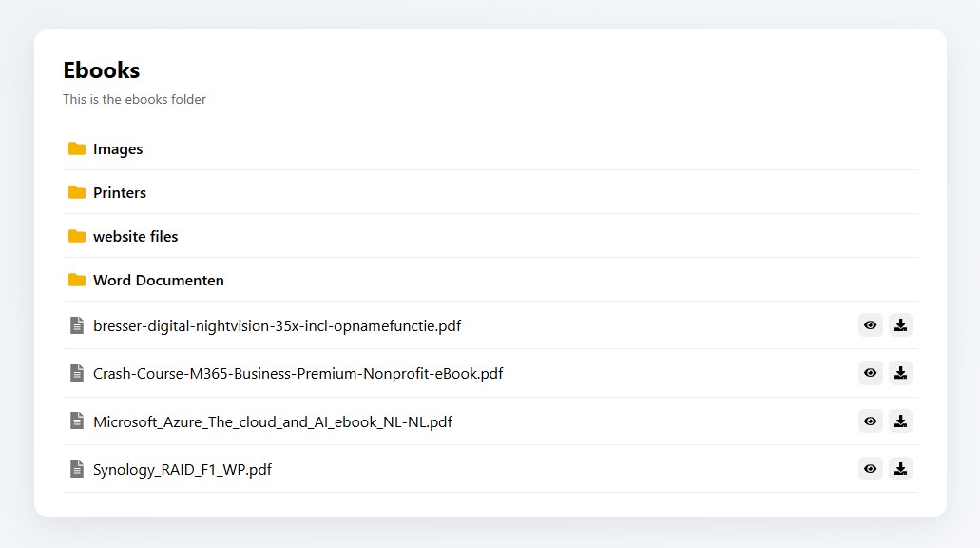Download the Crash-Course-M365 eBook PDF
The height and width of the screenshot is (548, 980).
click(x=900, y=373)
